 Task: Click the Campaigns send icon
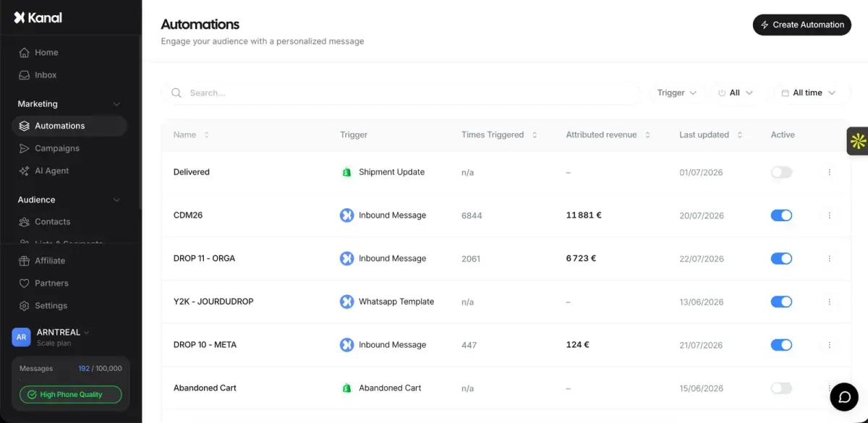coord(25,148)
